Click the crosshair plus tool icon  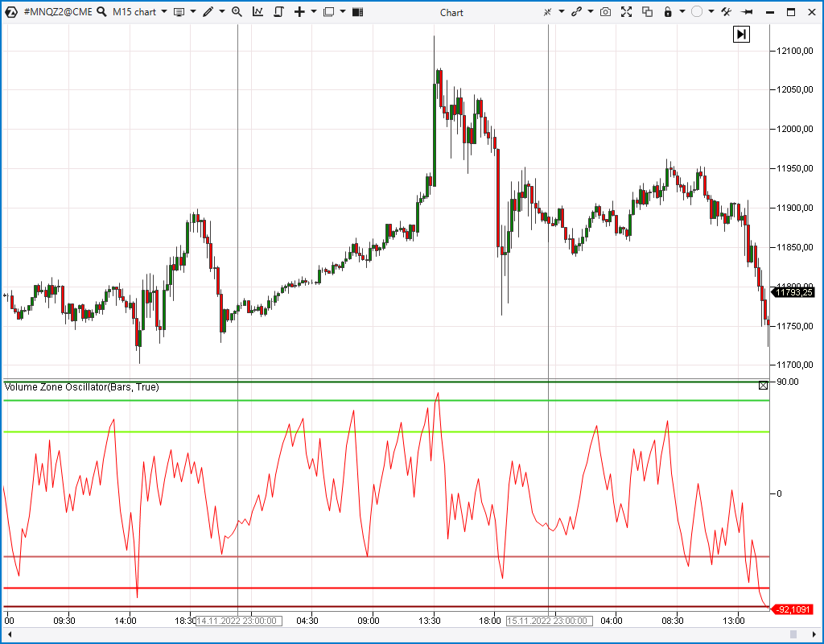click(x=299, y=12)
